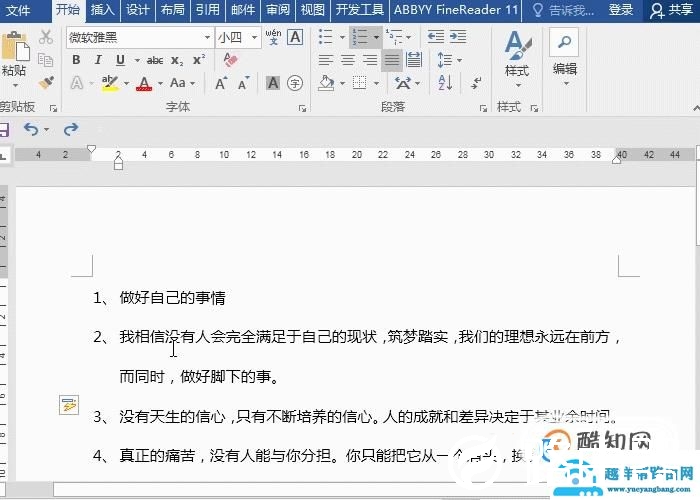Expand font color dropdown arrow

pyautogui.click(x=160, y=83)
